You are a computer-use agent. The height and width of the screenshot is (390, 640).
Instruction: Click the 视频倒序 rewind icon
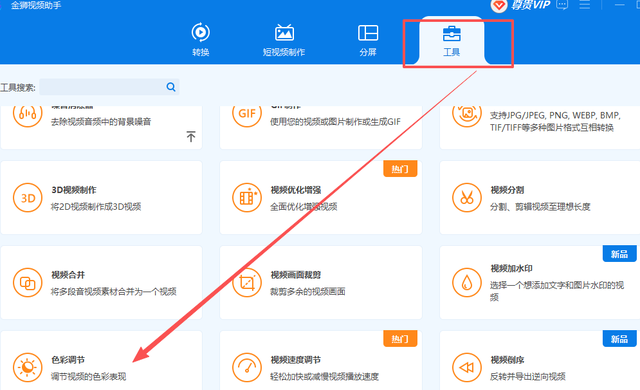click(x=467, y=368)
